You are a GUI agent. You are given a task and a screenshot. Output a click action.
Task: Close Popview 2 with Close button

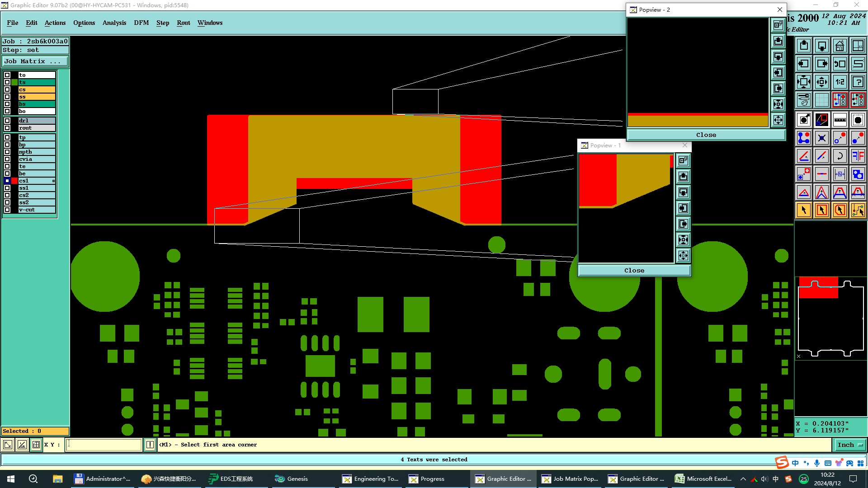tap(706, 135)
